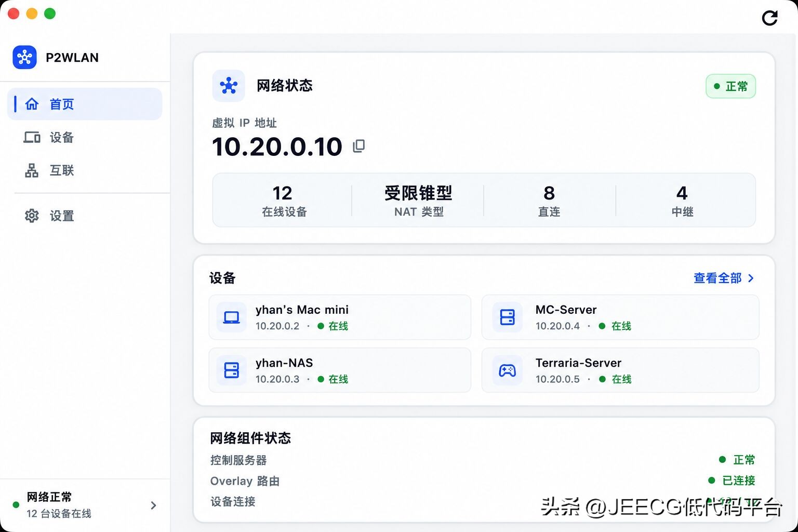Click yhan's Mac mini laptop icon
The width and height of the screenshot is (798, 532).
(231, 317)
